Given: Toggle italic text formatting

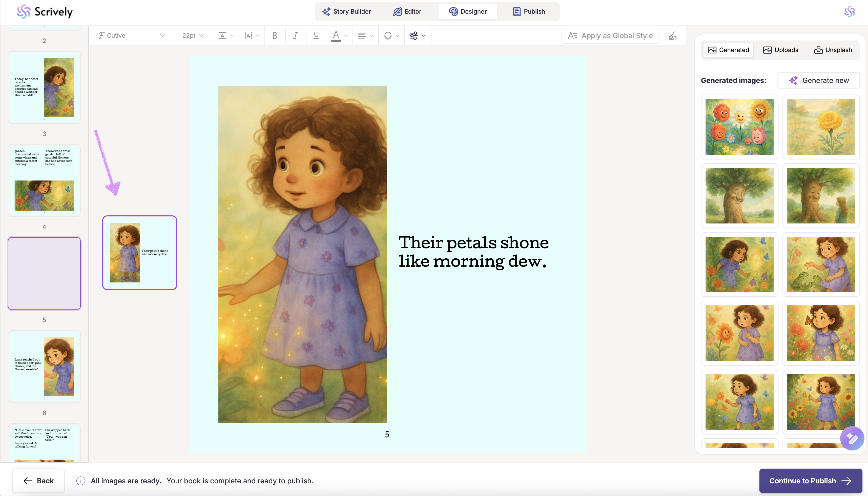Looking at the screenshot, I should pyautogui.click(x=295, y=35).
